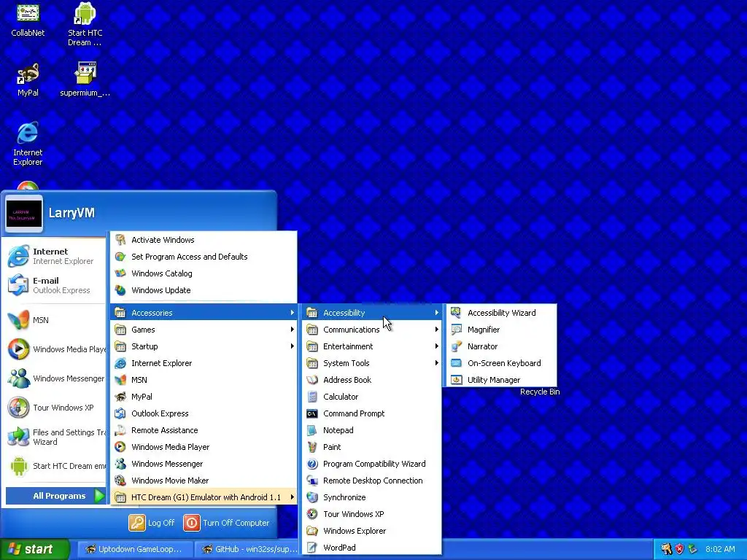Open Windows Movie Maker icon

point(120,480)
